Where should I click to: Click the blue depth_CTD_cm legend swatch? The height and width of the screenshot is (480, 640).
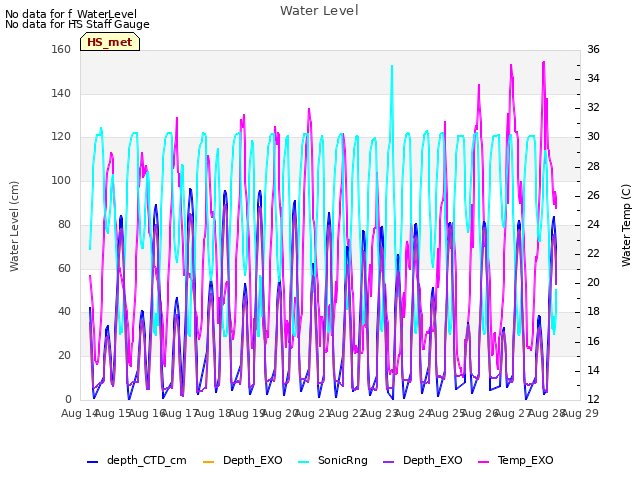click(93, 462)
